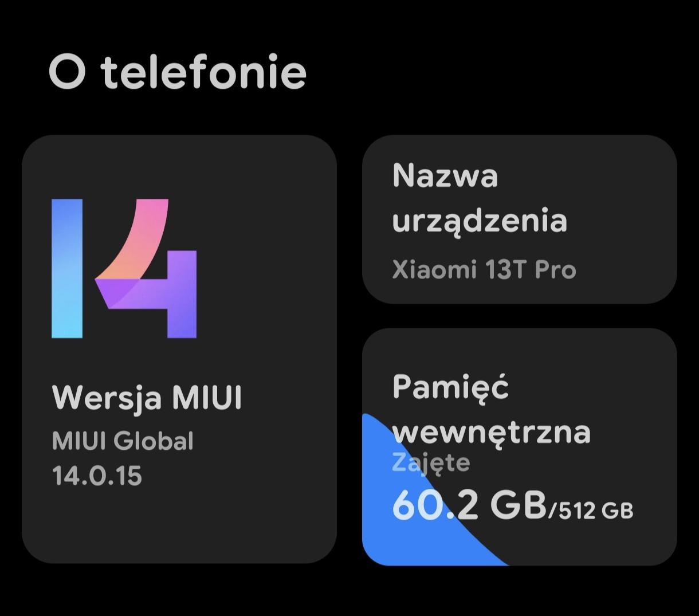The height and width of the screenshot is (616, 699).
Task: Click the blue "1" bar in logo
Action: tap(67, 268)
